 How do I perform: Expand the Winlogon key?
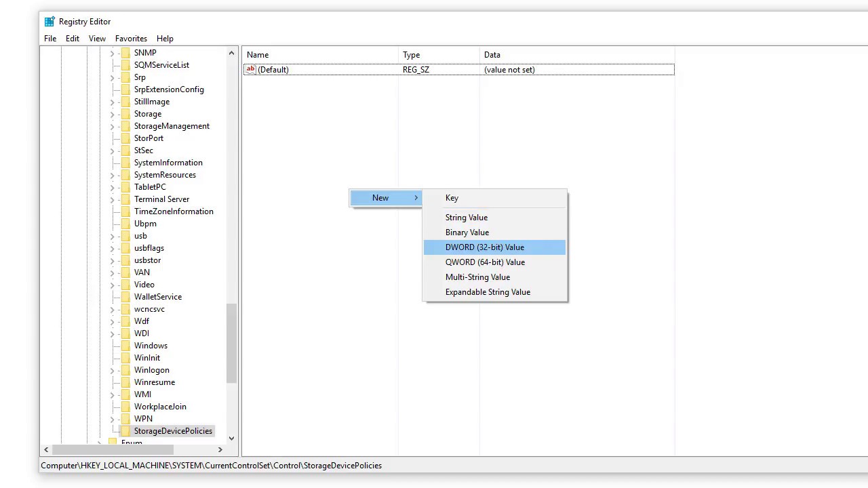(112, 370)
